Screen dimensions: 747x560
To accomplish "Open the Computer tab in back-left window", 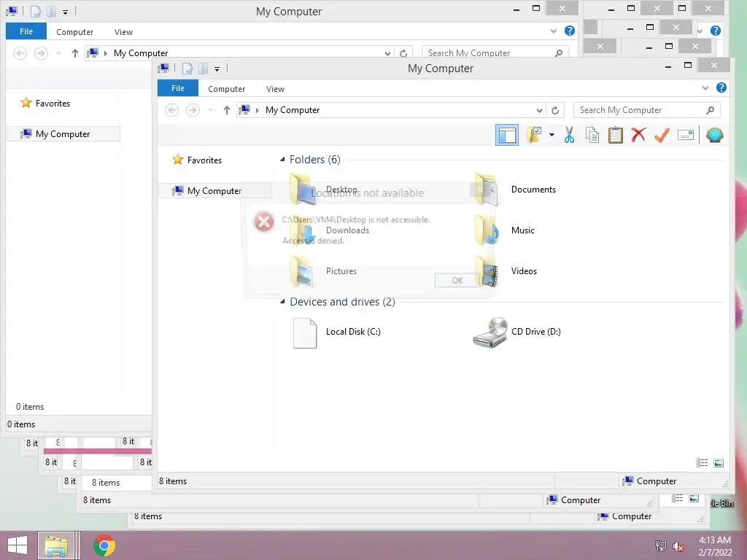I will click(x=75, y=32).
